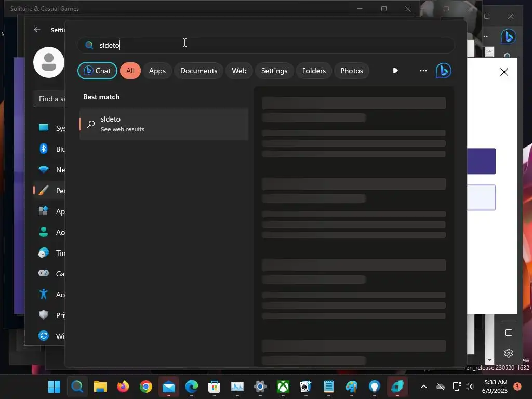Open Bing icon in search panel

pyautogui.click(x=444, y=71)
